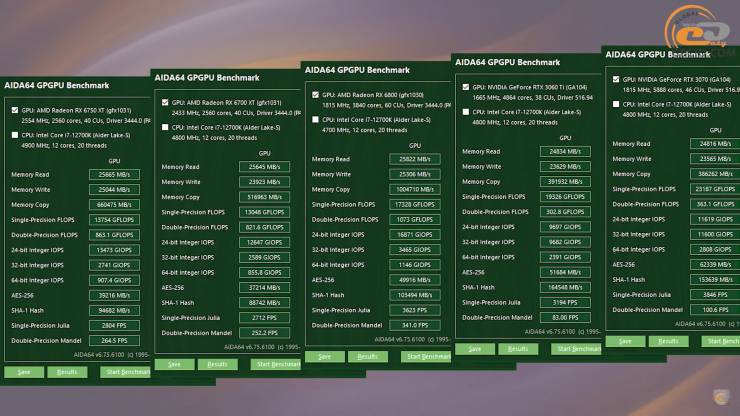Click 64-bit Integer IOPS value 907.4 GIOPS
The width and height of the screenshot is (740, 416).
[x=114, y=280]
